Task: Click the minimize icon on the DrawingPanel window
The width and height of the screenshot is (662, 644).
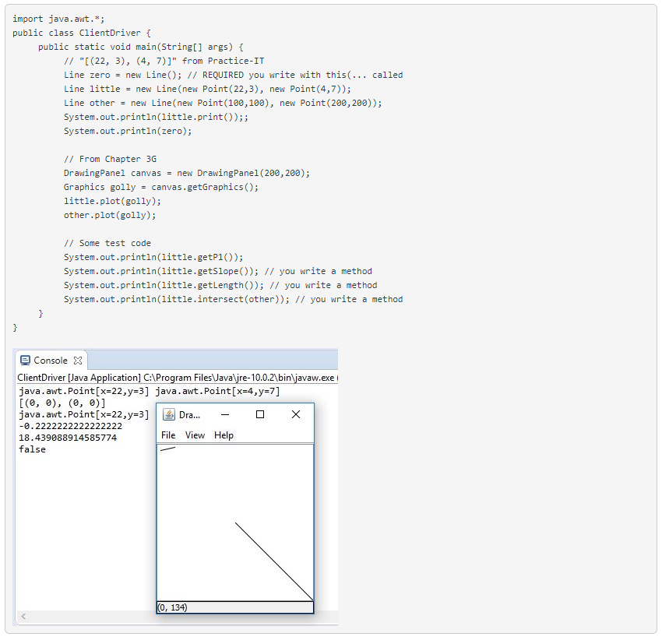Action: (226, 414)
